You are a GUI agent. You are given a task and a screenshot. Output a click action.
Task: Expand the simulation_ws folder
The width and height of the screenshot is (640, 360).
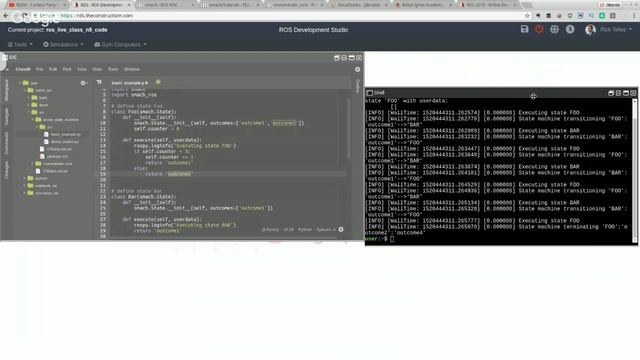coord(24,193)
